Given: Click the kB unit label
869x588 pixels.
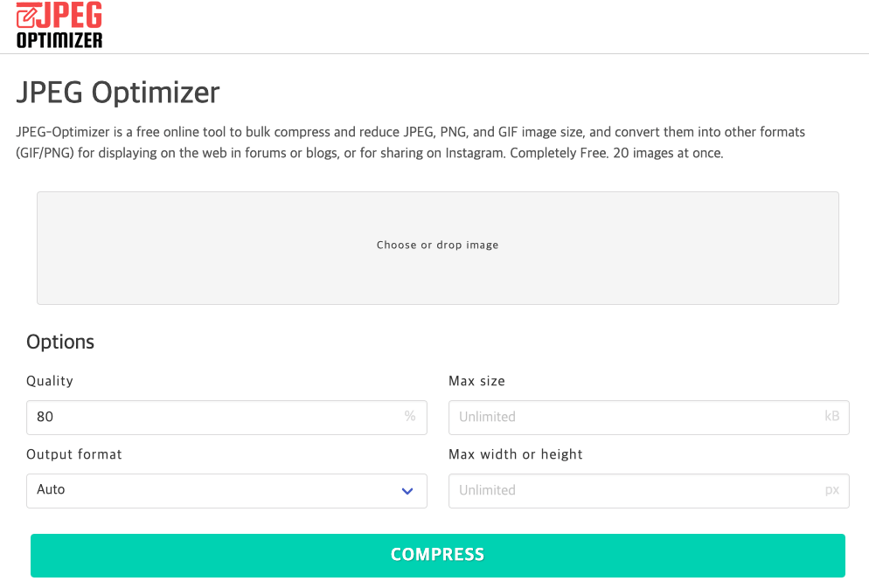Looking at the screenshot, I should [831, 417].
